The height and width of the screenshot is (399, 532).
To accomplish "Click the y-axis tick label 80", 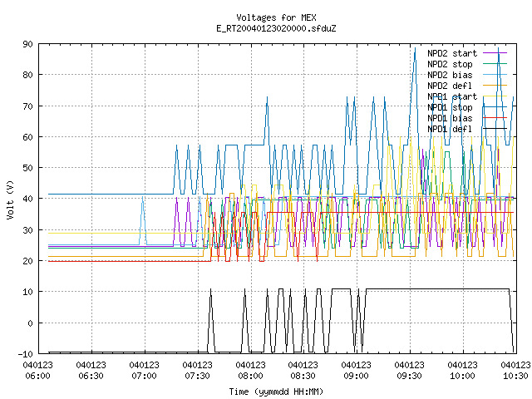I will pos(28,75).
